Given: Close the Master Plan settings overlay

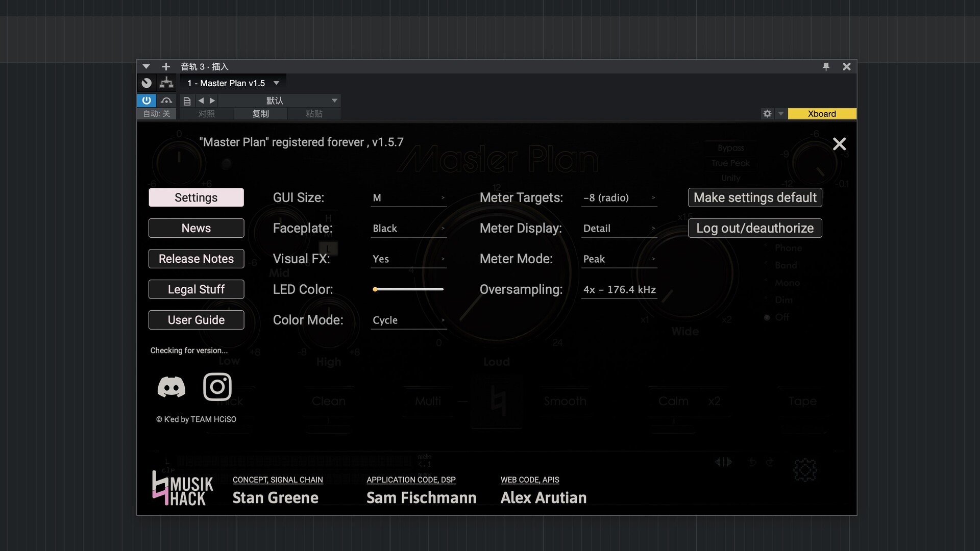Looking at the screenshot, I should pos(839,144).
